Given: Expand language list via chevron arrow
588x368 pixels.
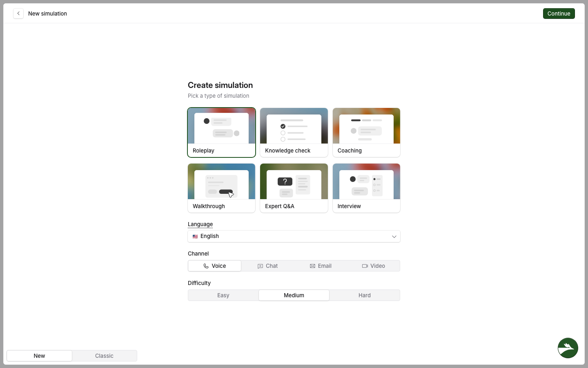Looking at the screenshot, I should point(394,236).
